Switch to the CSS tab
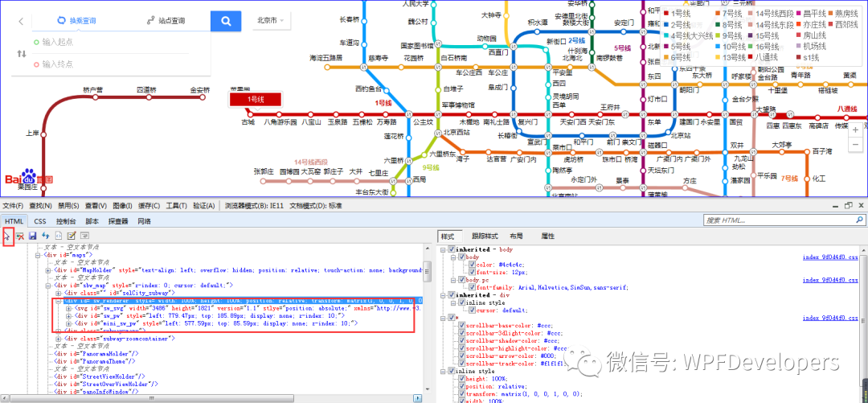 click(40, 220)
